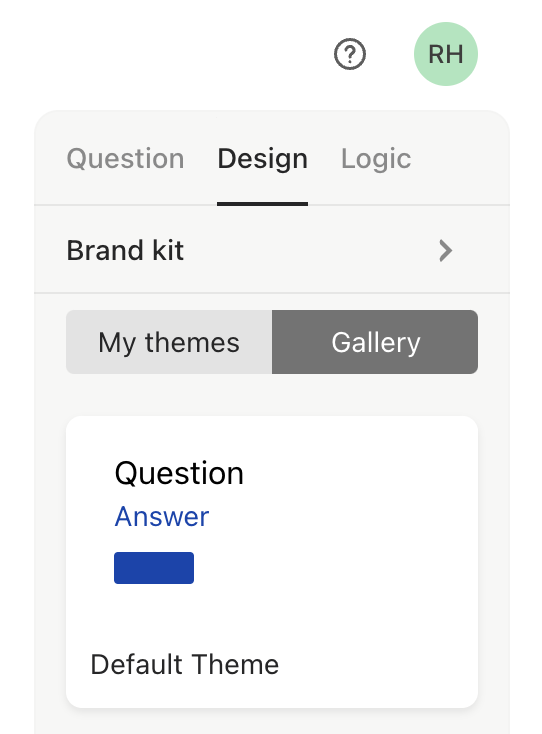Image resolution: width=542 pixels, height=734 pixels.
Task: Choose the light grey My themes button
Action: 169,342
